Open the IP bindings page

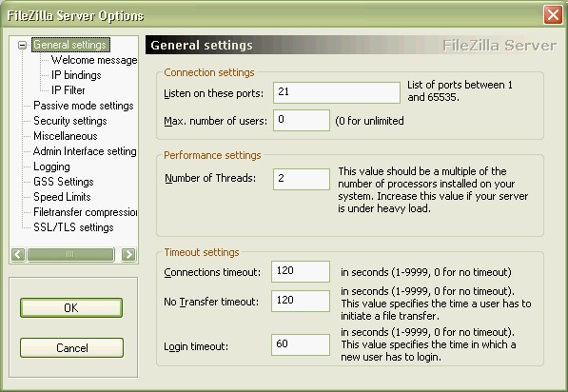click(x=76, y=75)
